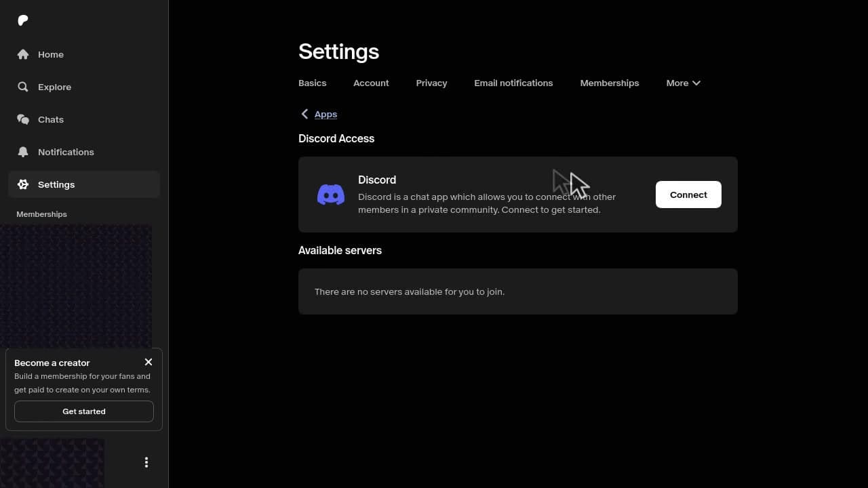This screenshot has height=488, width=868.
Task: Click the Home house icon
Action: pyautogui.click(x=23, y=54)
